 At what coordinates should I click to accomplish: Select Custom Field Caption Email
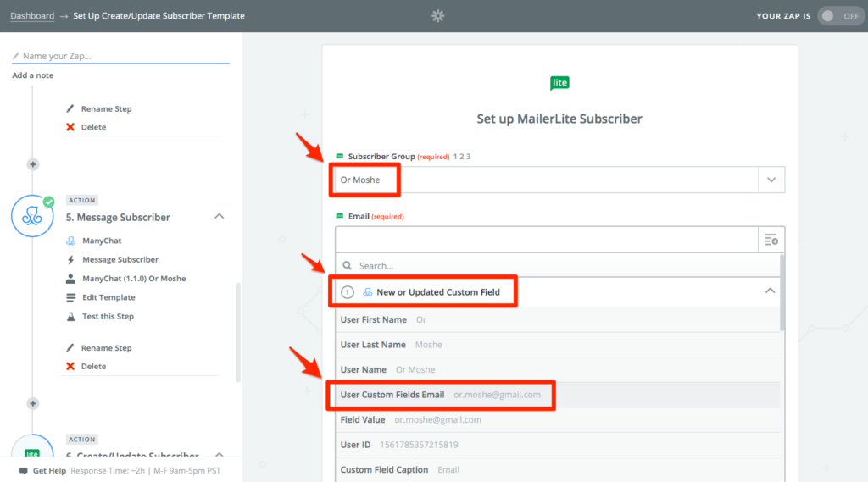click(558, 469)
